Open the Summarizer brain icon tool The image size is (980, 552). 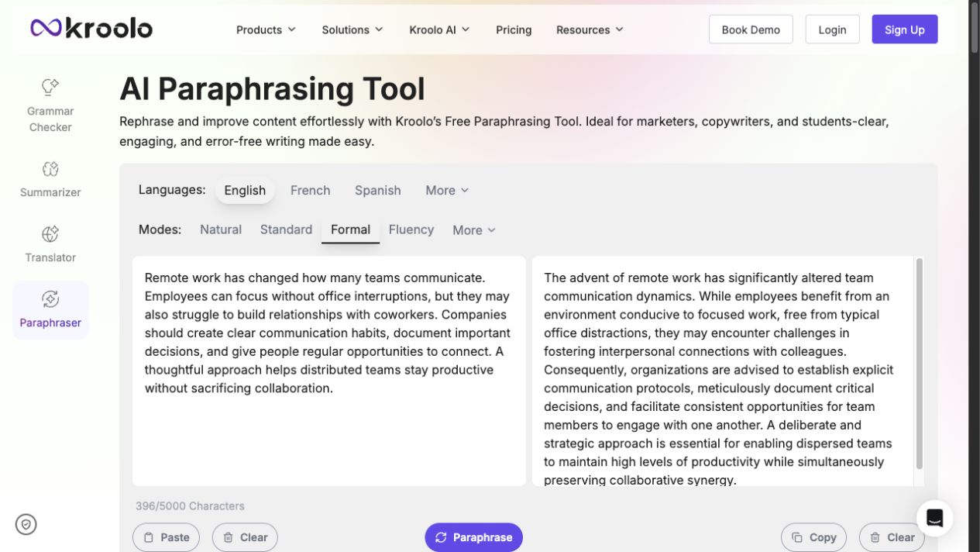(x=50, y=179)
